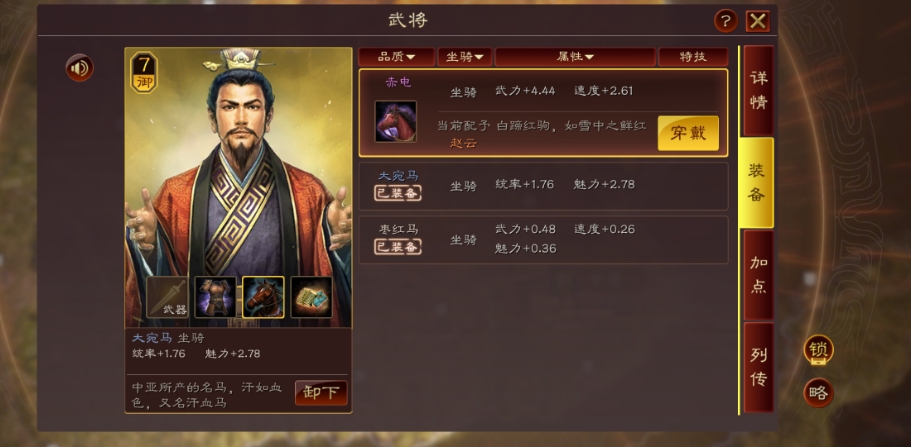Image resolution: width=911 pixels, height=447 pixels.
Task: Select the armor equipment slot icon
Action: (x=216, y=297)
